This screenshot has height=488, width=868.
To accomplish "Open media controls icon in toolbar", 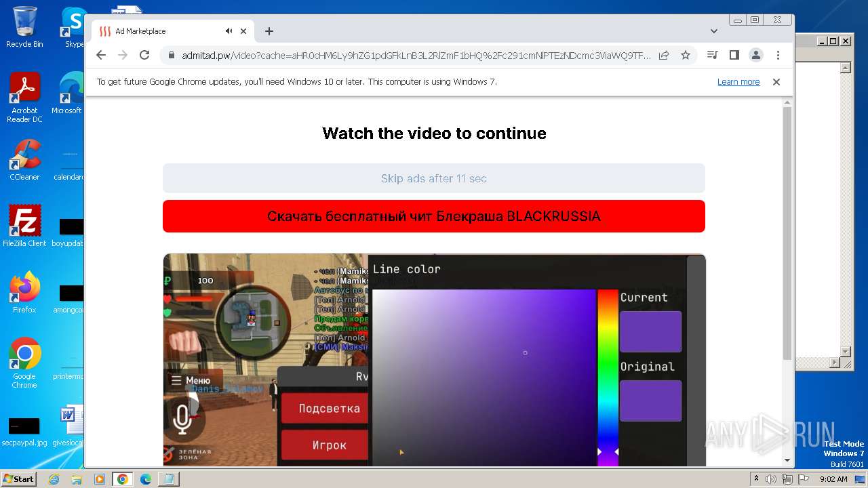I will coord(712,55).
